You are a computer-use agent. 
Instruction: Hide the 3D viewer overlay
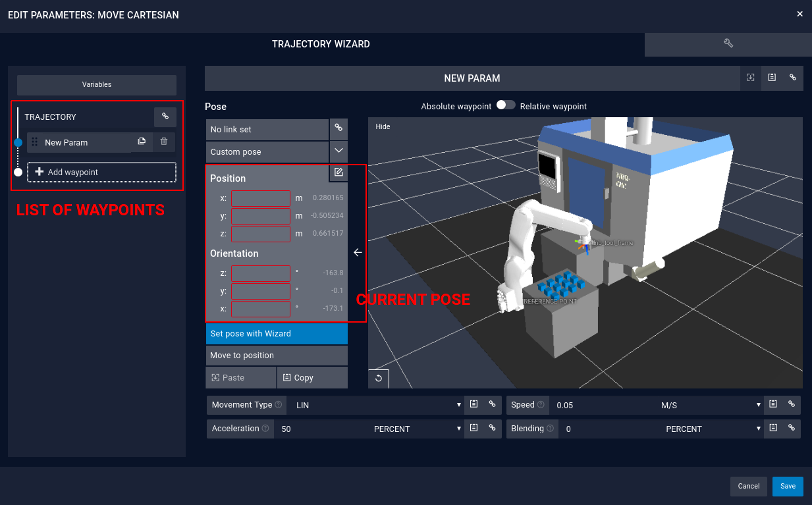coord(383,126)
